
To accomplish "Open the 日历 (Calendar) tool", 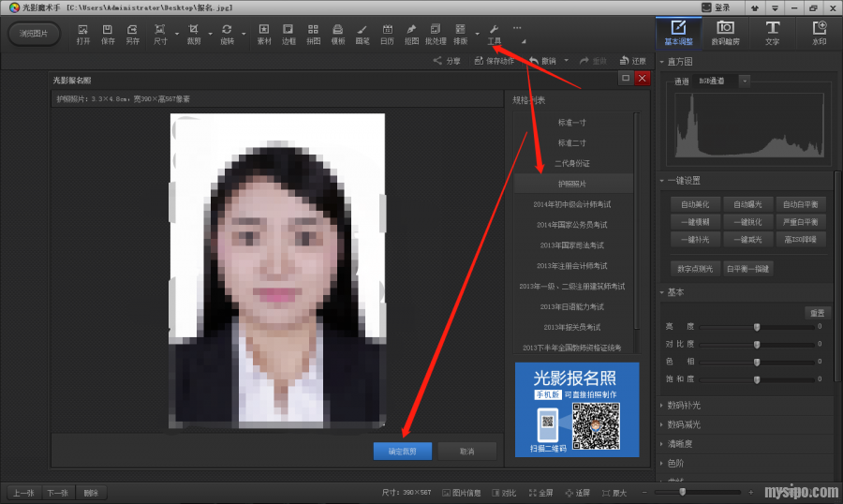I will (387, 34).
